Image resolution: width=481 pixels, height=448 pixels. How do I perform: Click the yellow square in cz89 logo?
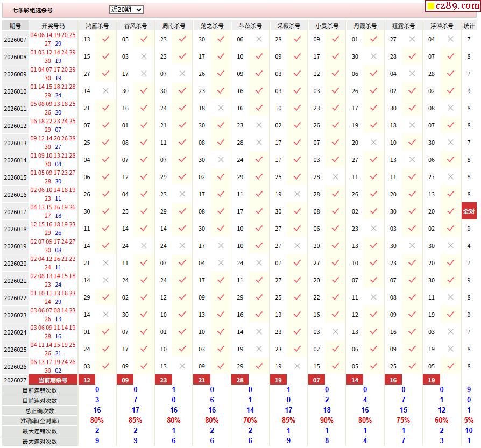pyautogui.click(x=430, y=7)
